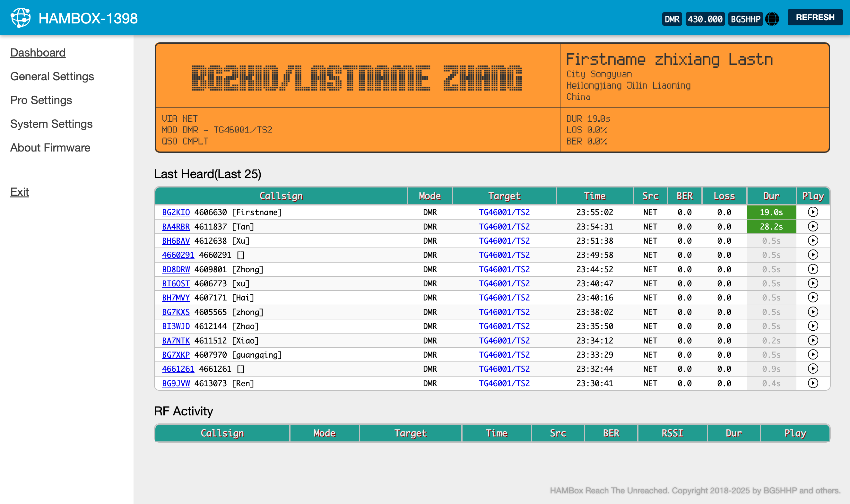Viewport: 850px width, 504px height.
Task: Open Pro Settings
Action: coord(41,100)
